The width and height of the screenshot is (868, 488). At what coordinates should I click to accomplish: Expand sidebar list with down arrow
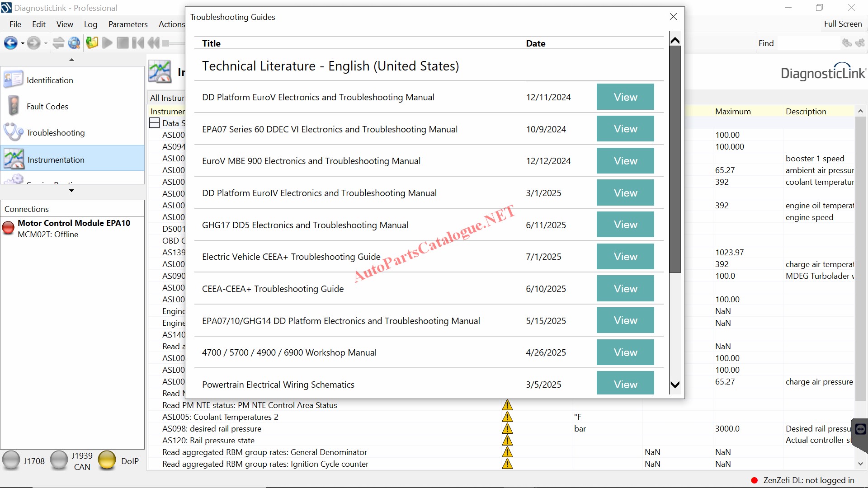tap(71, 191)
